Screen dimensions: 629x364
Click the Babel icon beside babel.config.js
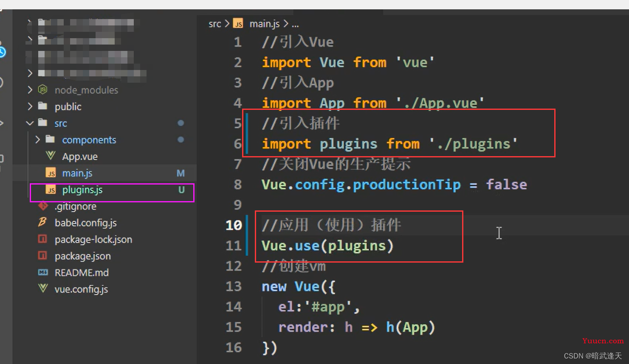[x=42, y=222]
